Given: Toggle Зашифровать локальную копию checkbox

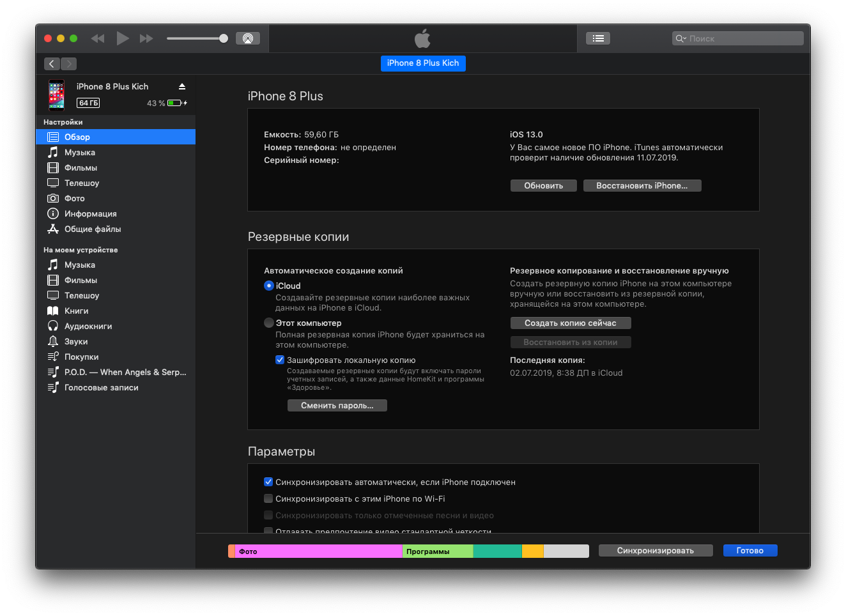Looking at the screenshot, I should click(x=280, y=360).
